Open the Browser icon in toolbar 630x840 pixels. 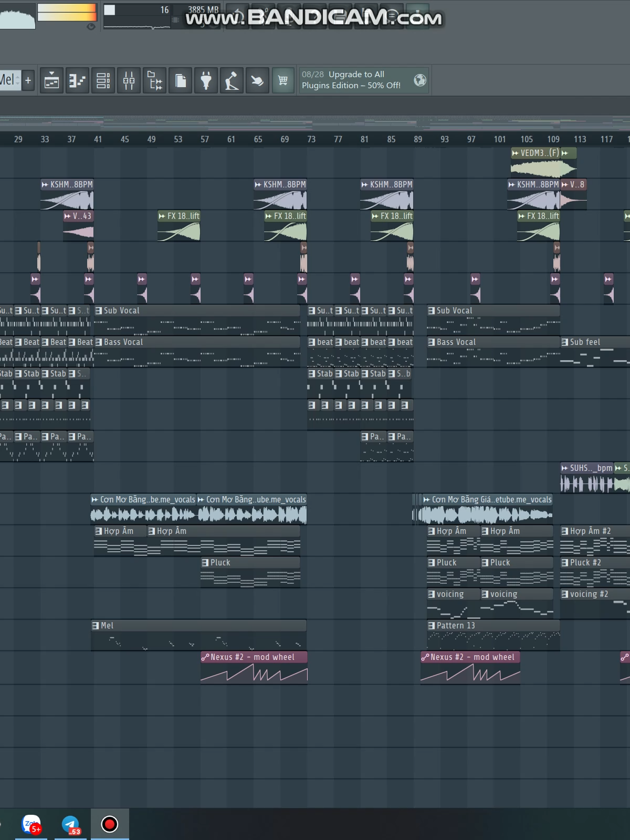pyautogui.click(x=154, y=80)
